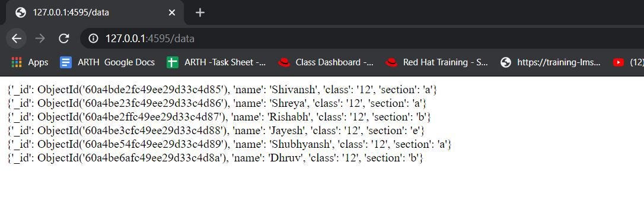This screenshot has width=644, height=222.
Task: Click the record with name 'Shubhyansh'
Action: 229,144
